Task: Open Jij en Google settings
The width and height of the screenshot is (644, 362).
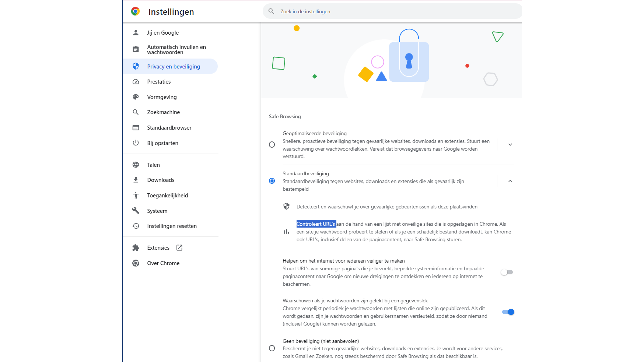Action: click(163, 33)
